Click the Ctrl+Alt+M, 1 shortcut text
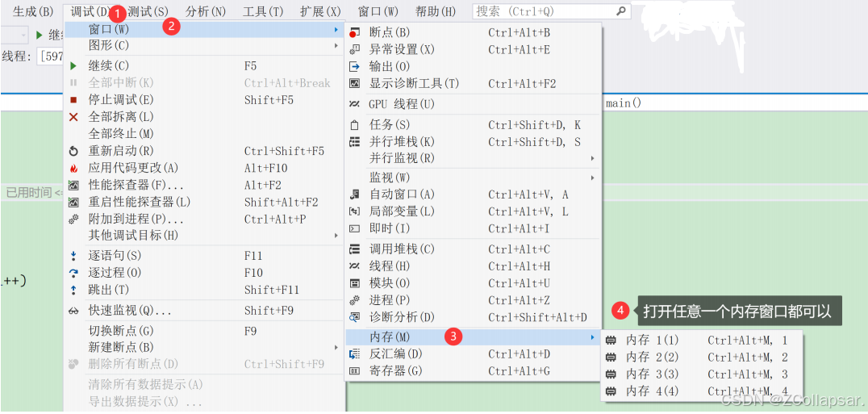This screenshot has width=868, height=414. [747, 340]
